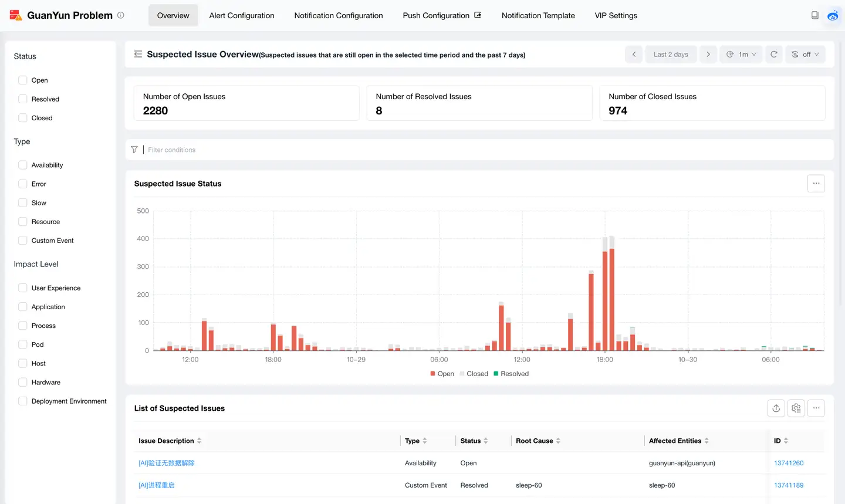This screenshot has width=845, height=504.
Task: Click the Last 2 days time range button
Action: tap(671, 55)
